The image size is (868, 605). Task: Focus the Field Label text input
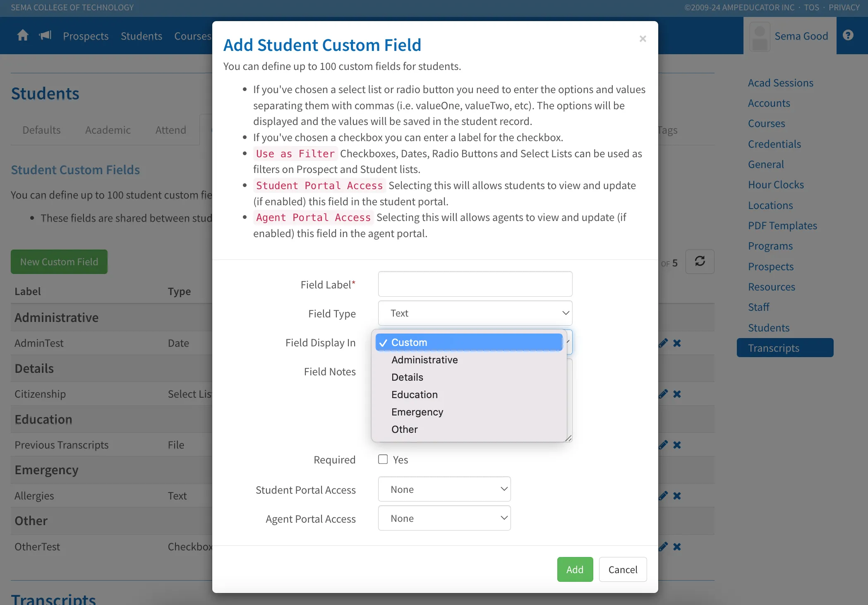475,284
